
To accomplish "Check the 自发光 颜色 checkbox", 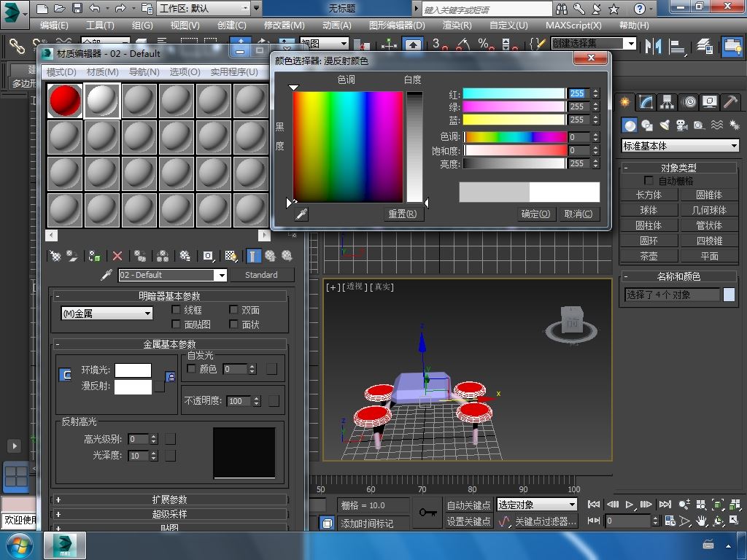I will (x=192, y=368).
